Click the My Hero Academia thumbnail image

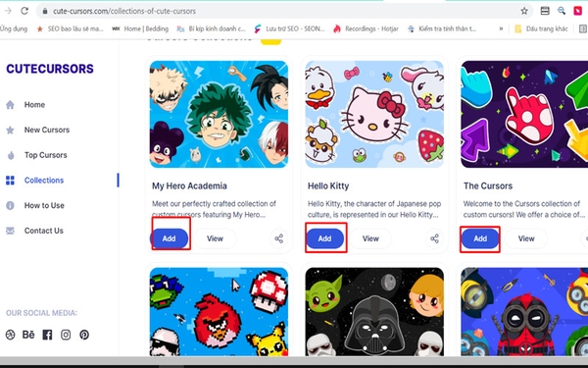219,114
